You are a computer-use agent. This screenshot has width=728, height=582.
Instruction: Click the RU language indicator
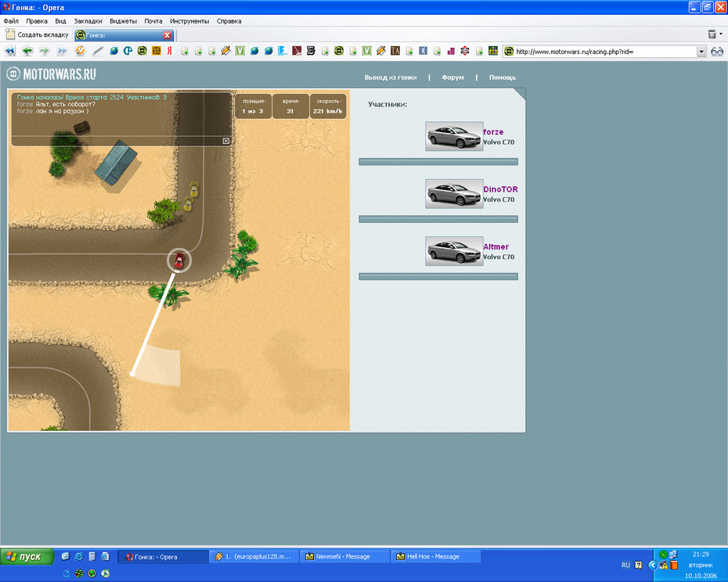626,565
